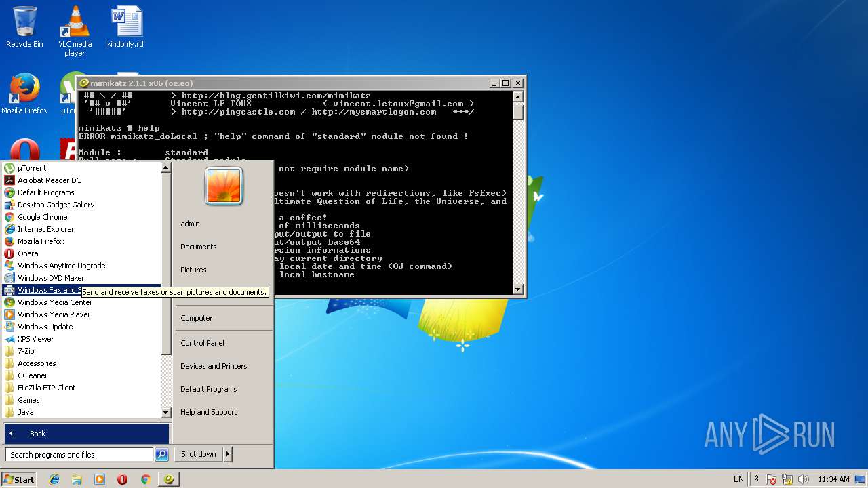Launch XPS Viewer

tap(81, 339)
